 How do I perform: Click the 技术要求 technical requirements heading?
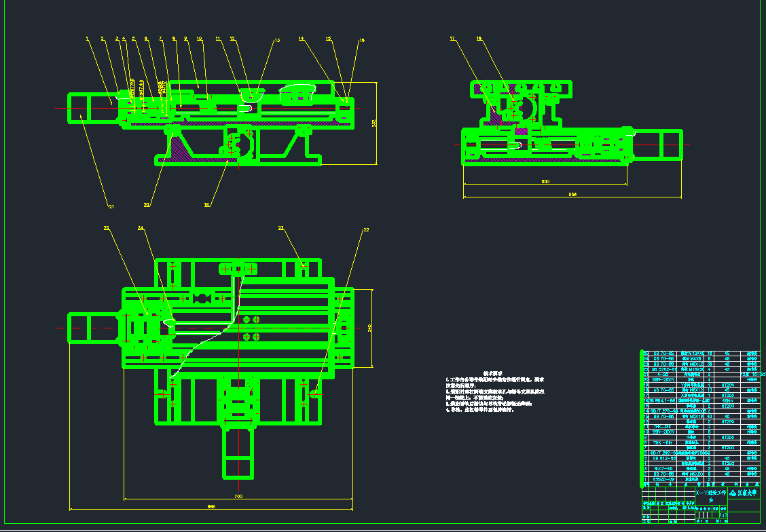(492, 373)
